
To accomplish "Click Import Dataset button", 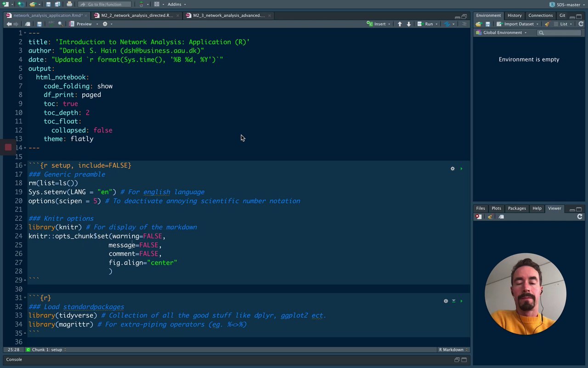I will pyautogui.click(x=518, y=24).
